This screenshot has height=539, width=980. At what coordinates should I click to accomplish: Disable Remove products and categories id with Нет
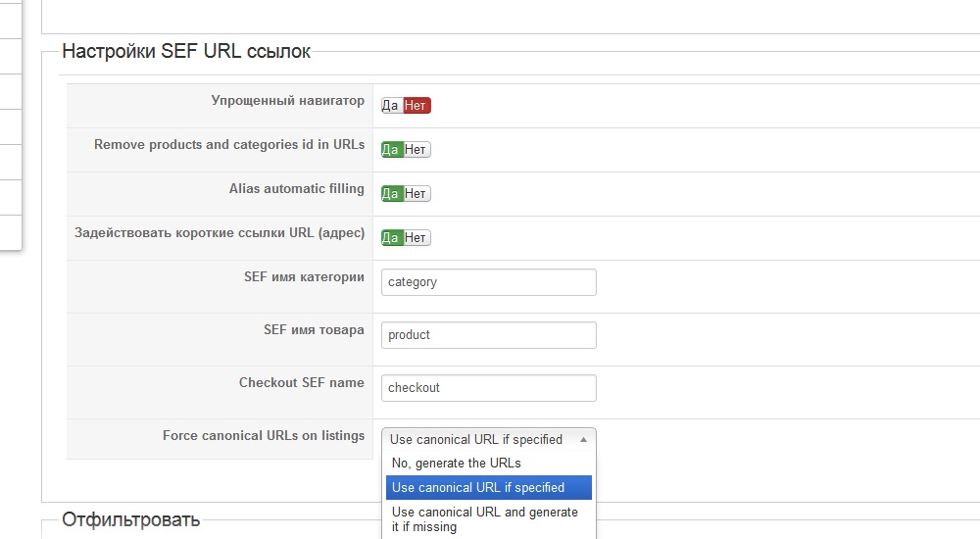point(416,150)
